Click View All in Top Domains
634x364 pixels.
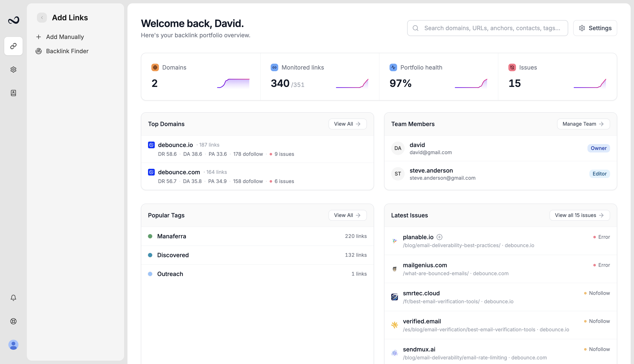coord(348,124)
